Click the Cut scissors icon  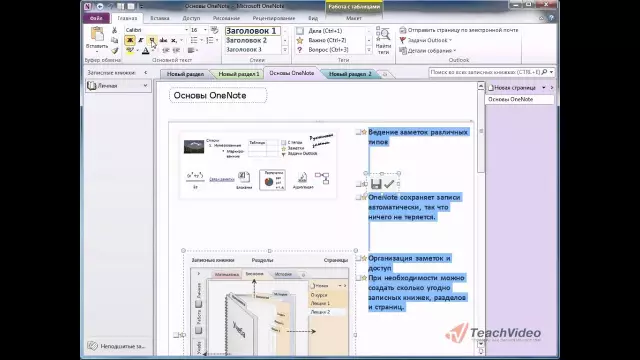coord(115,30)
